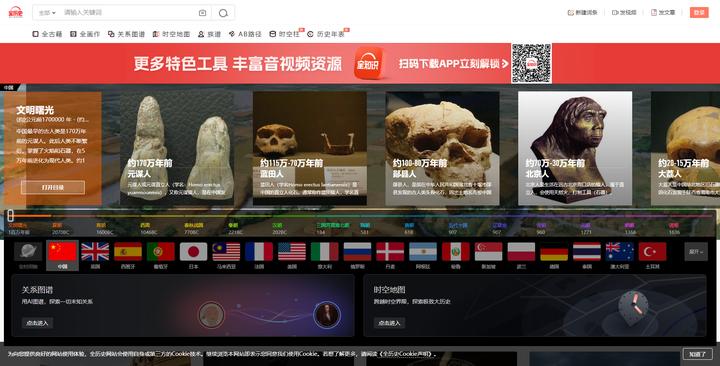The height and width of the screenshot is (366, 720).
Task: Jump to the 汉朝 202BC timeline marker
Action: [279, 229]
